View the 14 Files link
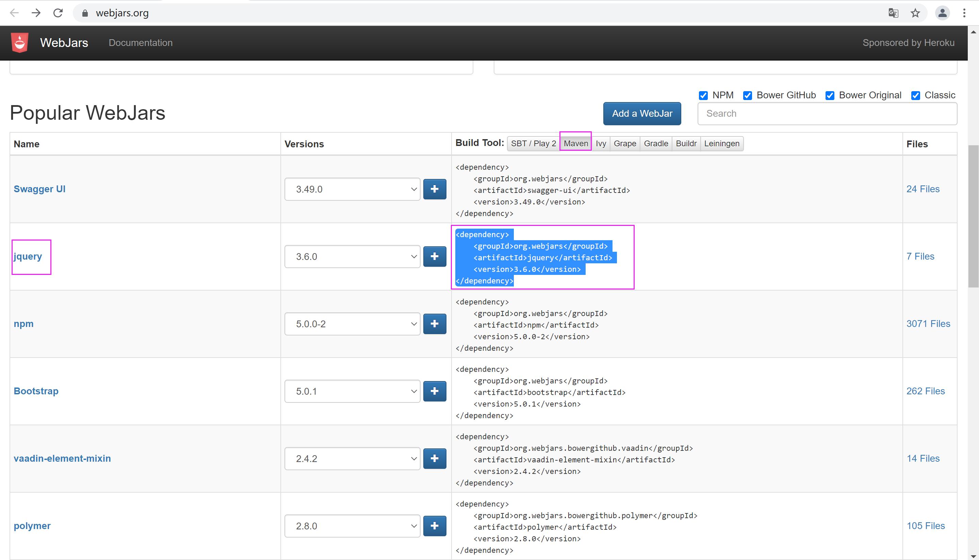 coord(923,458)
